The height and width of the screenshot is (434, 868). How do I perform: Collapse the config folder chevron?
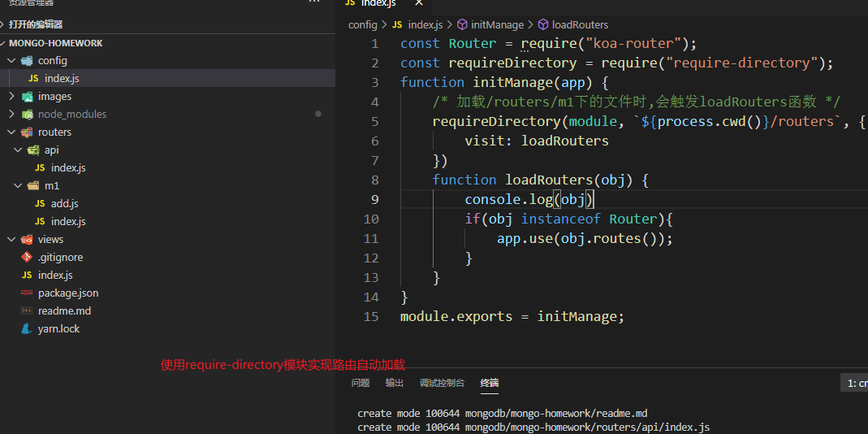11,60
